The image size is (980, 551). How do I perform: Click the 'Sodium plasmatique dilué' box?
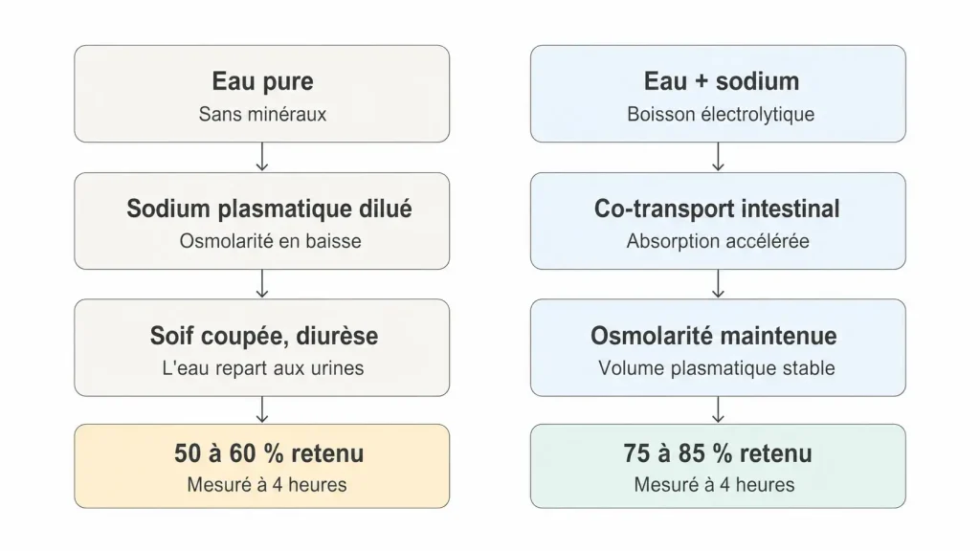coord(262,221)
